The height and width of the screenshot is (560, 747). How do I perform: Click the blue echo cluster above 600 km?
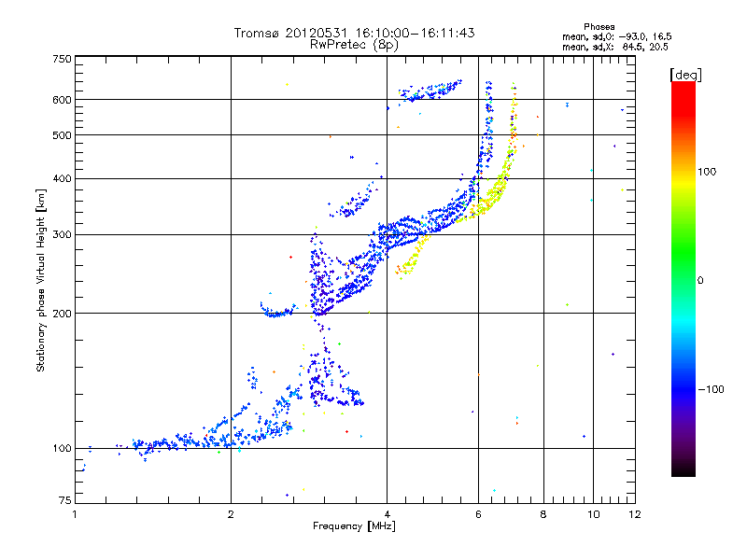coord(430,90)
